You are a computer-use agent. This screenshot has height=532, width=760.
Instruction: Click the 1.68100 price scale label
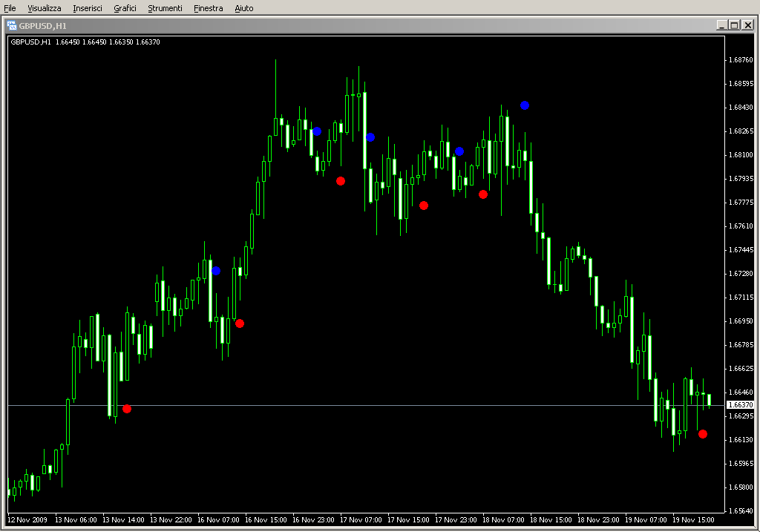pyautogui.click(x=741, y=155)
